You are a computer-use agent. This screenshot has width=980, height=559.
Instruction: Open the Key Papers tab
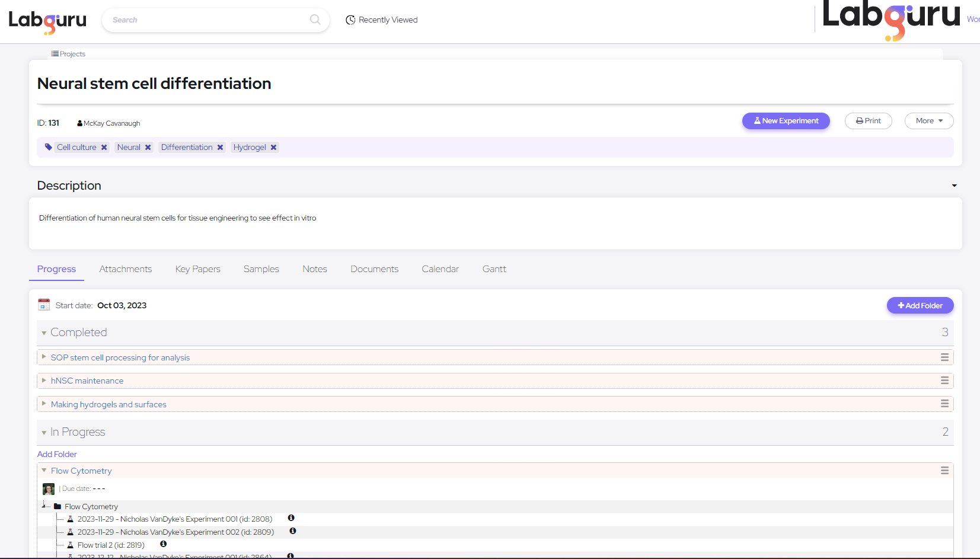coord(197,269)
